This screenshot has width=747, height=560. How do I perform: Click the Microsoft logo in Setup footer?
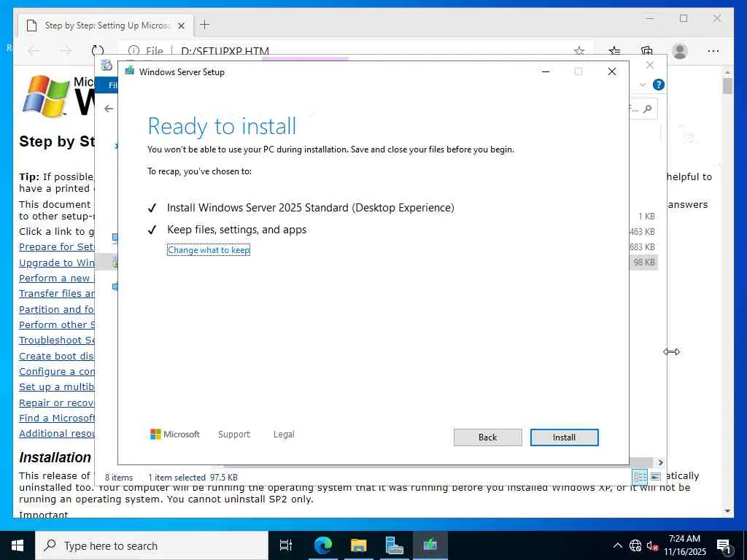coord(175,435)
